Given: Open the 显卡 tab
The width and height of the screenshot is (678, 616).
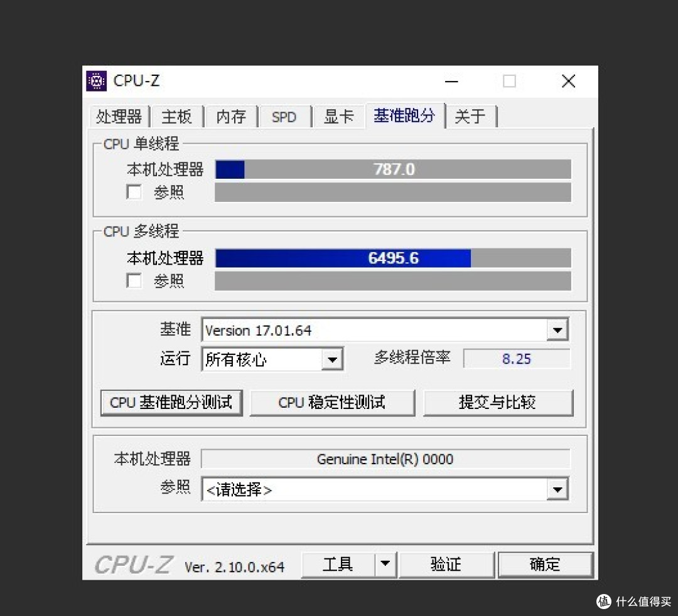Looking at the screenshot, I should pos(338,116).
